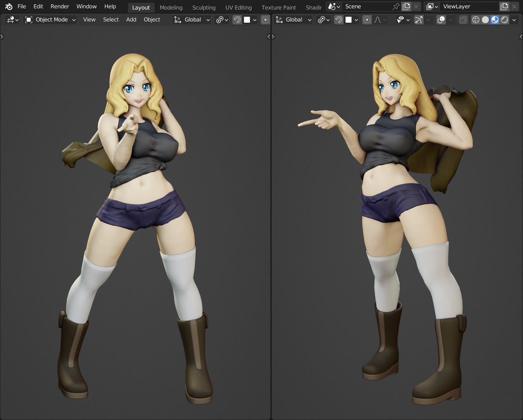
Task: Open the View menu in viewport header
Action: click(x=89, y=20)
